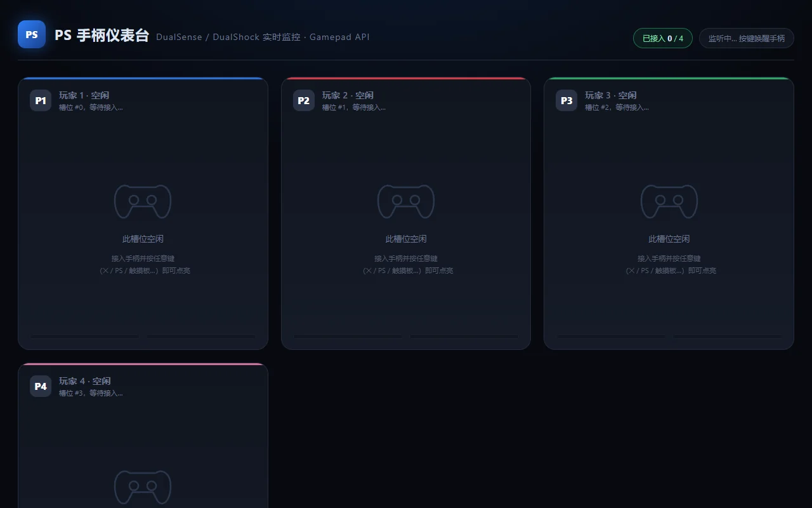Image resolution: width=812 pixels, height=508 pixels.
Task: Click the blue PS logo icon
Action: (32, 34)
